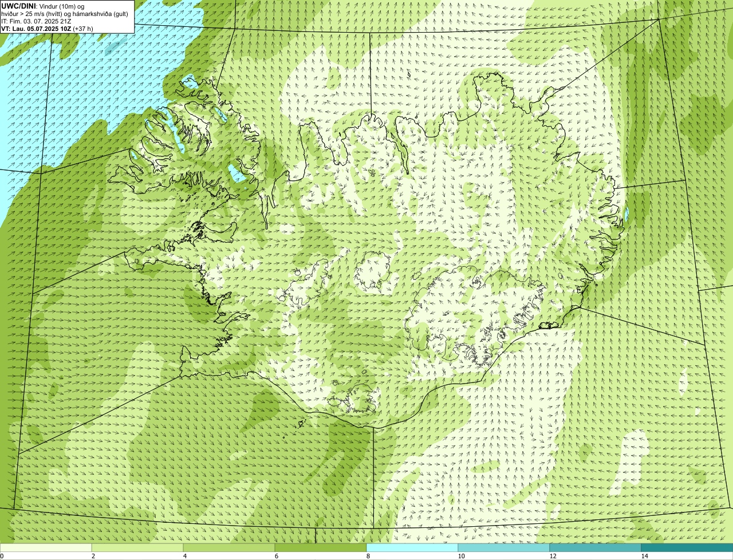Viewport: 733px width, 560px height.
Task: Click the medium green 4–6 m/s swatch
Action: (x=229, y=547)
